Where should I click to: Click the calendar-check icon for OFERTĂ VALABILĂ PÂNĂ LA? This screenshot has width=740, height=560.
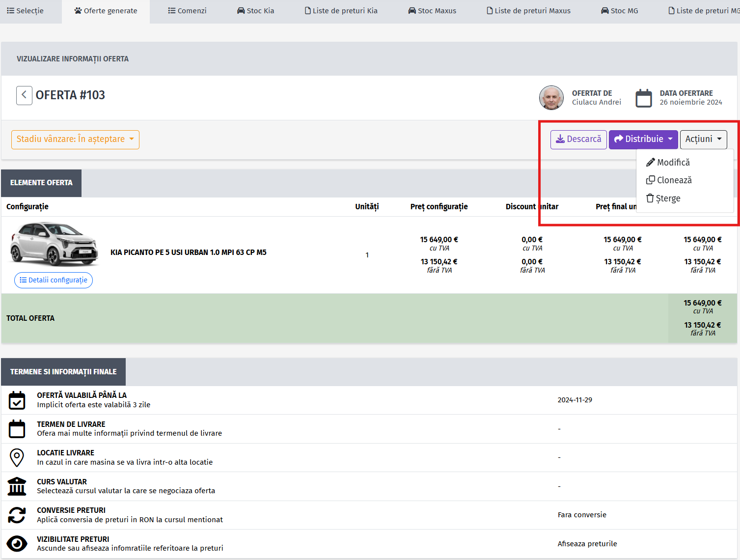tap(17, 400)
